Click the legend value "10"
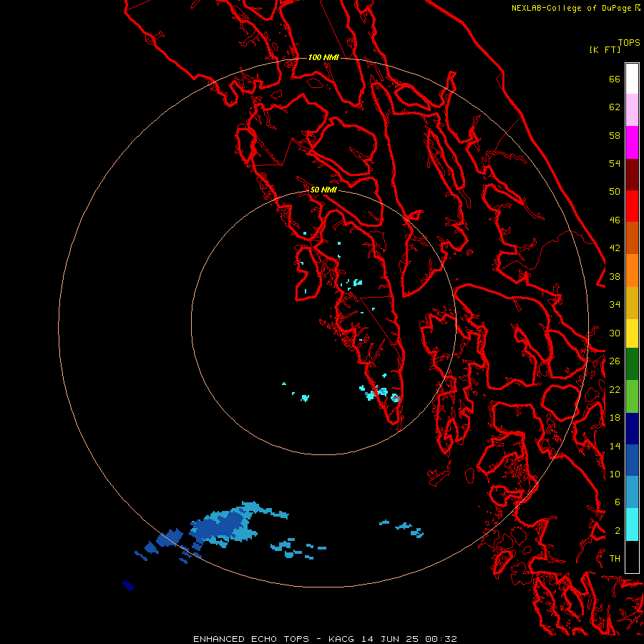 (615, 474)
